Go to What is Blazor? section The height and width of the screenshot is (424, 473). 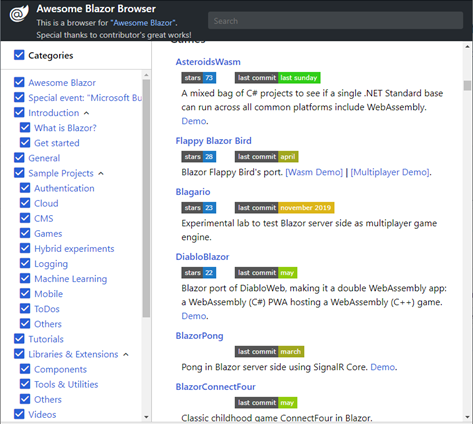[65, 128]
